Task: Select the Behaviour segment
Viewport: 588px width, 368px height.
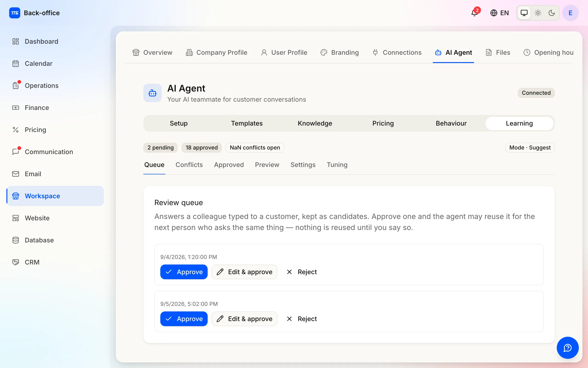Action: pyautogui.click(x=451, y=124)
